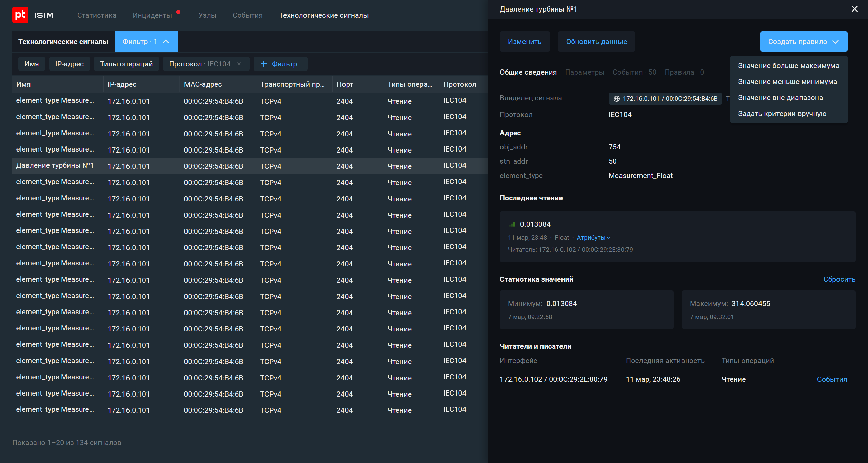Open the Типы операций filter chip
868x463 pixels.
pos(126,64)
